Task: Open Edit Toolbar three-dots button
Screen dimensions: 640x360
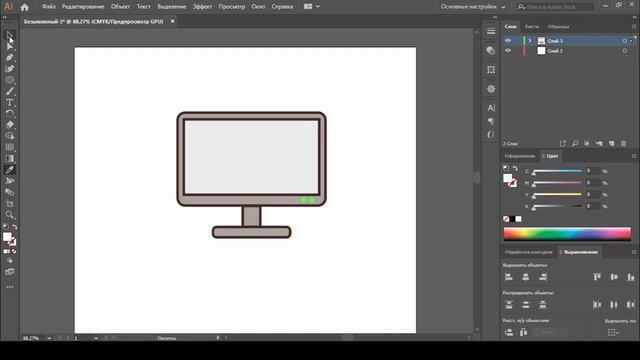Action: click(x=9, y=287)
